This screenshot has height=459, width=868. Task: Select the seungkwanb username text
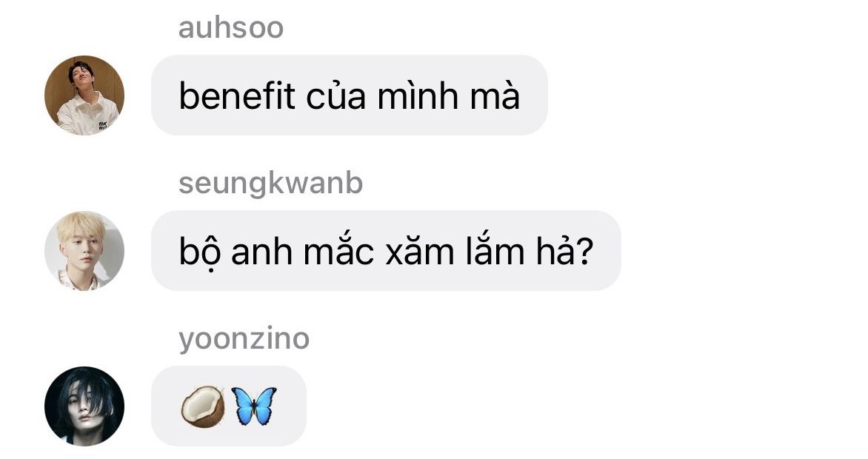click(270, 184)
